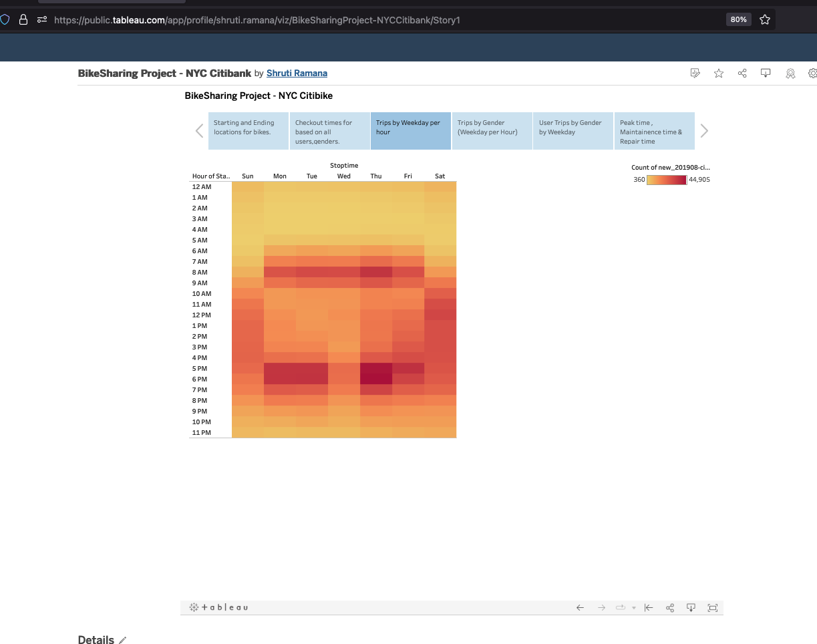Click the download icon in the page header
The height and width of the screenshot is (644, 817).
pyautogui.click(x=766, y=73)
